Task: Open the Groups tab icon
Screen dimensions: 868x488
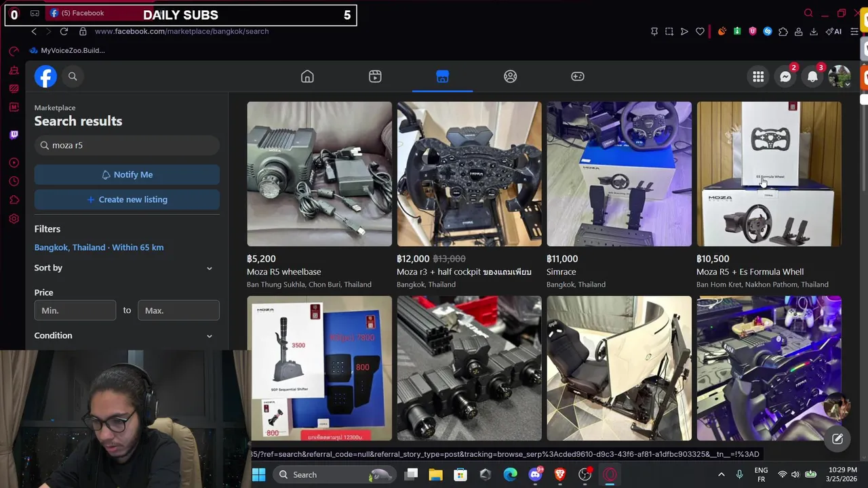Action: 510,77
